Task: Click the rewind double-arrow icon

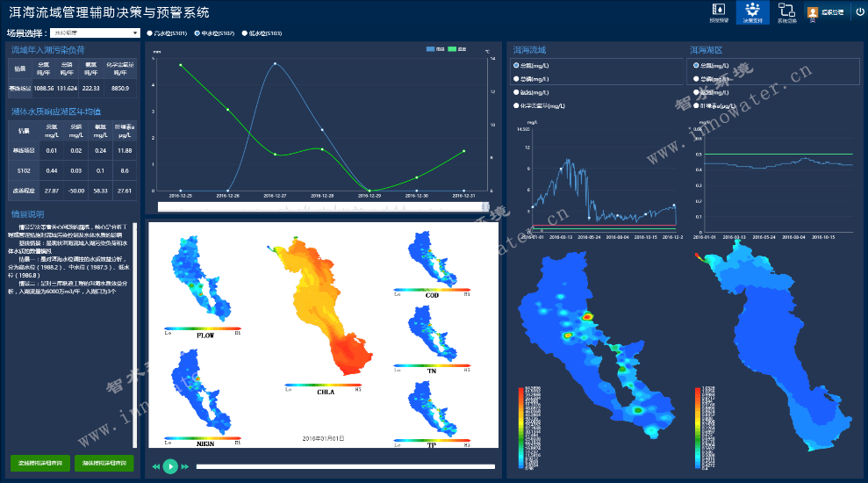Action: (156, 466)
